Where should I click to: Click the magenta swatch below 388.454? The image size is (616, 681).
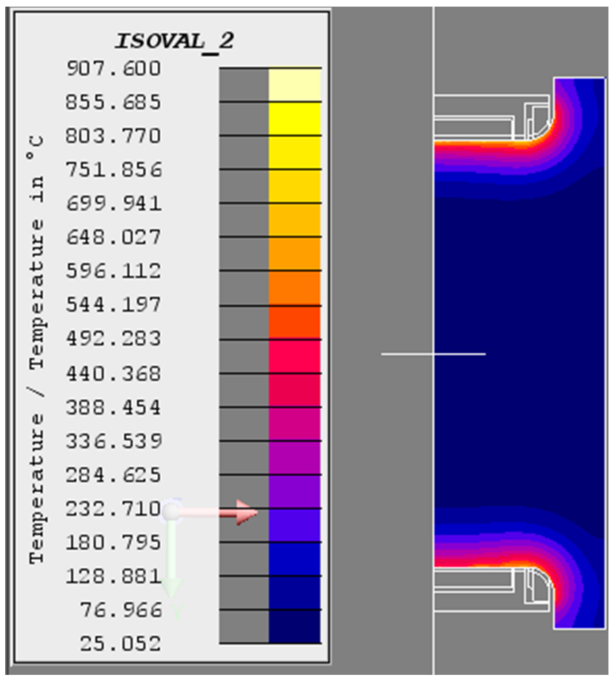coord(295,423)
